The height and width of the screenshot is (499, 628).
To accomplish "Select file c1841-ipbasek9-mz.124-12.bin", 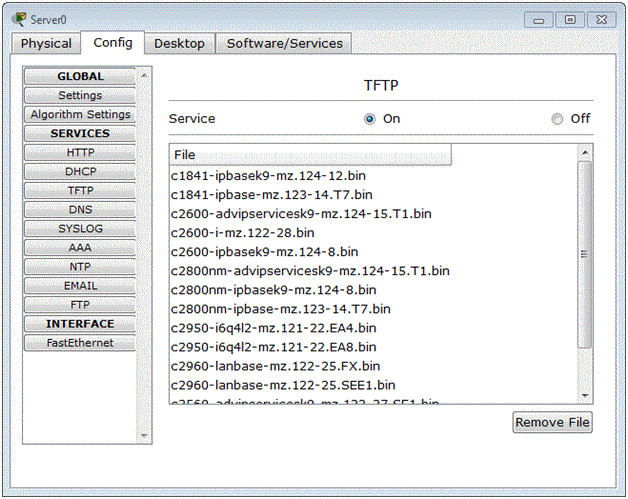I will (x=268, y=175).
